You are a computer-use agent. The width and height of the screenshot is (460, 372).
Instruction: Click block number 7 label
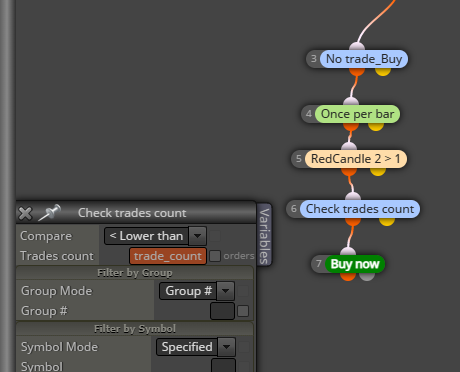click(319, 264)
